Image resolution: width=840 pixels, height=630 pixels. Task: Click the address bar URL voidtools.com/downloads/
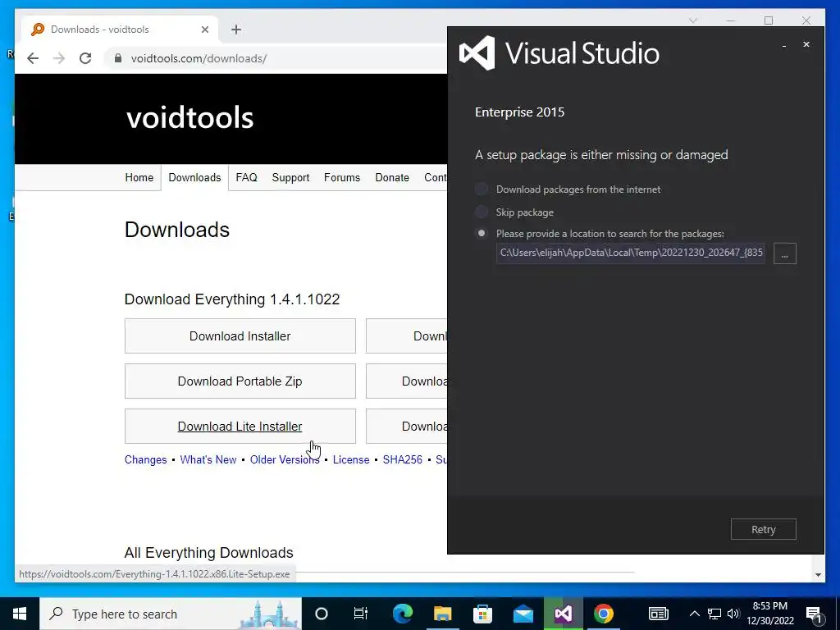point(199,58)
